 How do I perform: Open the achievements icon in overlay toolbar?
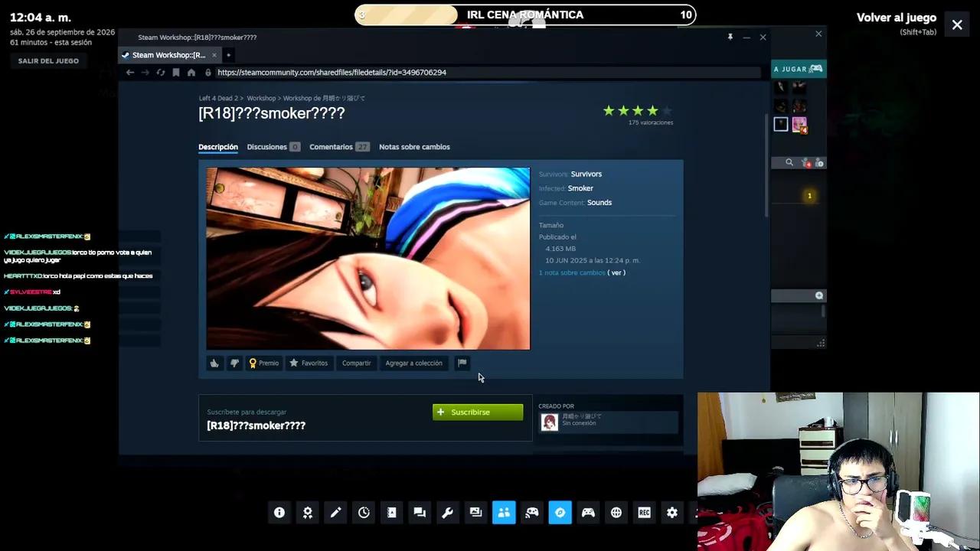click(308, 513)
